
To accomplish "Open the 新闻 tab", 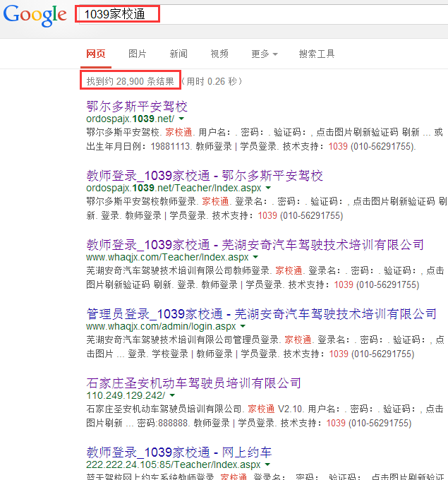I will tap(178, 54).
